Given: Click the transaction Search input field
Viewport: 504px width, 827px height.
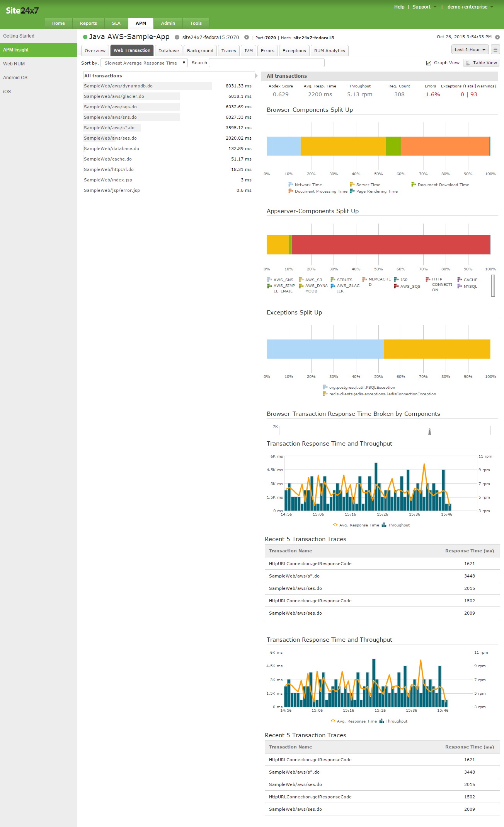Looking at the screenshot, I should tap(266, 63).
